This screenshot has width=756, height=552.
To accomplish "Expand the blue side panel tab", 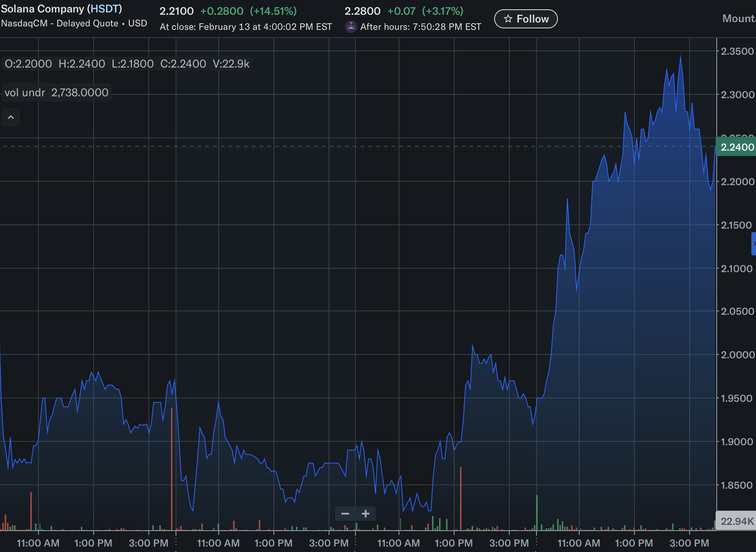I will click(x=754, y=244).
